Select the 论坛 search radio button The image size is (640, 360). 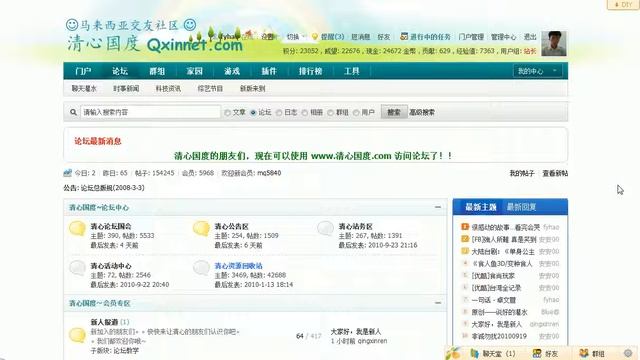[253, 113]
